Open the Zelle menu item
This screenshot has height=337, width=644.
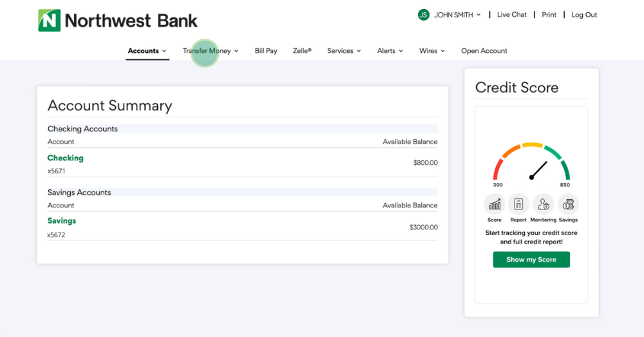pyautogui.click(x=302, y=51)
